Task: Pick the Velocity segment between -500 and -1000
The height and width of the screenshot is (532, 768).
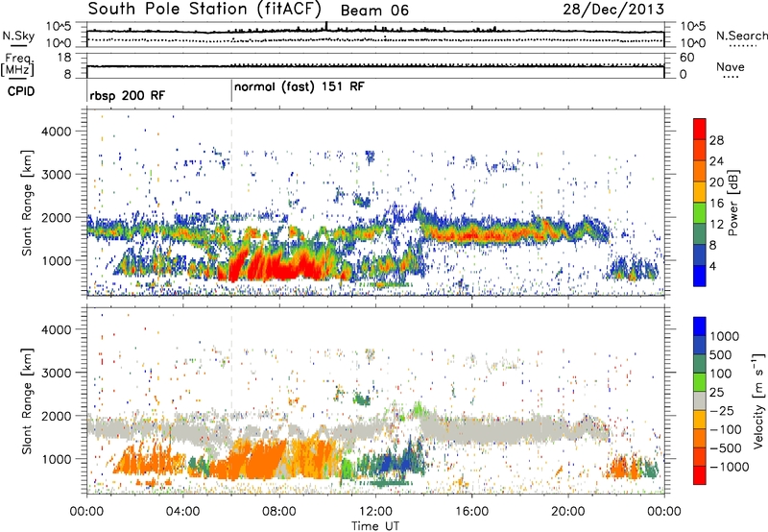Action: point(700,456)
